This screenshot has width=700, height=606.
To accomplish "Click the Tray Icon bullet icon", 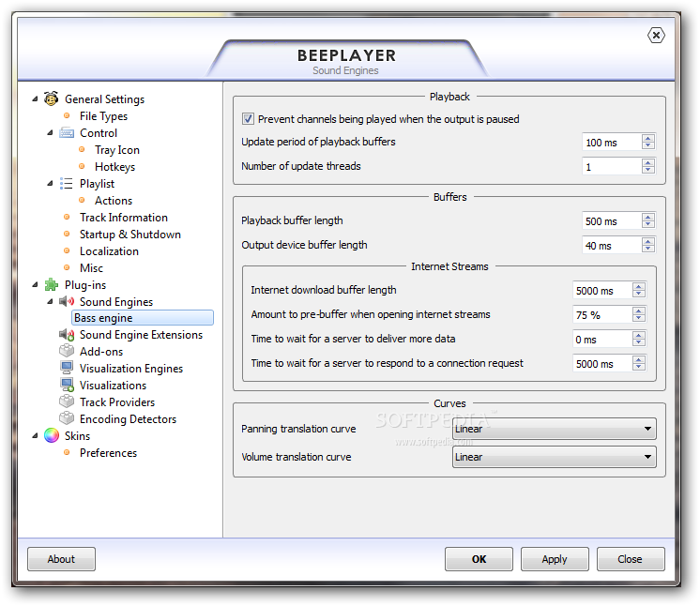I will click(x=82, y=150).
